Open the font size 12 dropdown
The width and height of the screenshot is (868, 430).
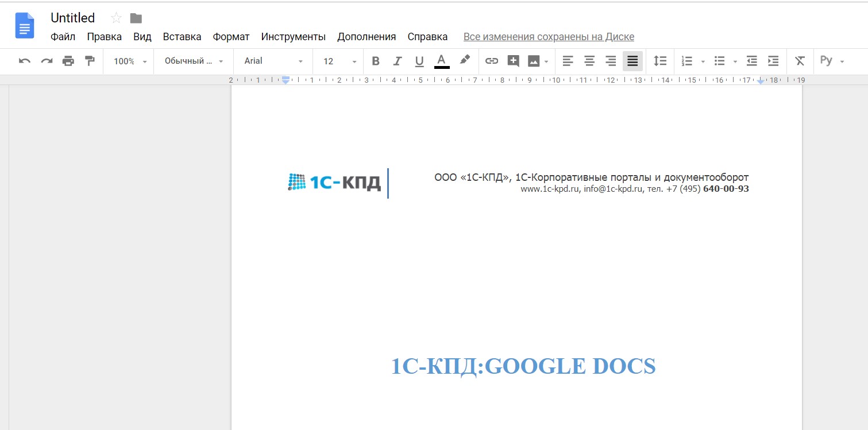pos(340,61)
